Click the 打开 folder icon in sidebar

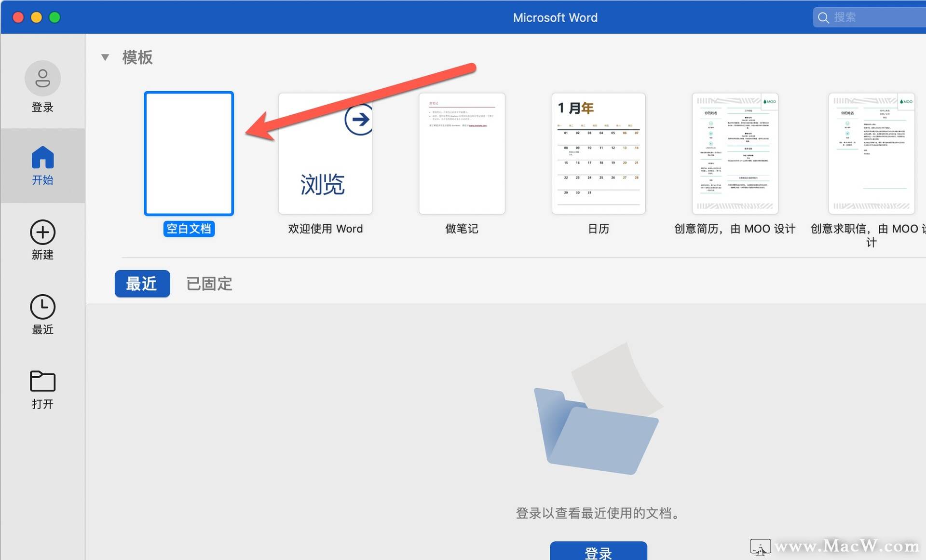42,381
